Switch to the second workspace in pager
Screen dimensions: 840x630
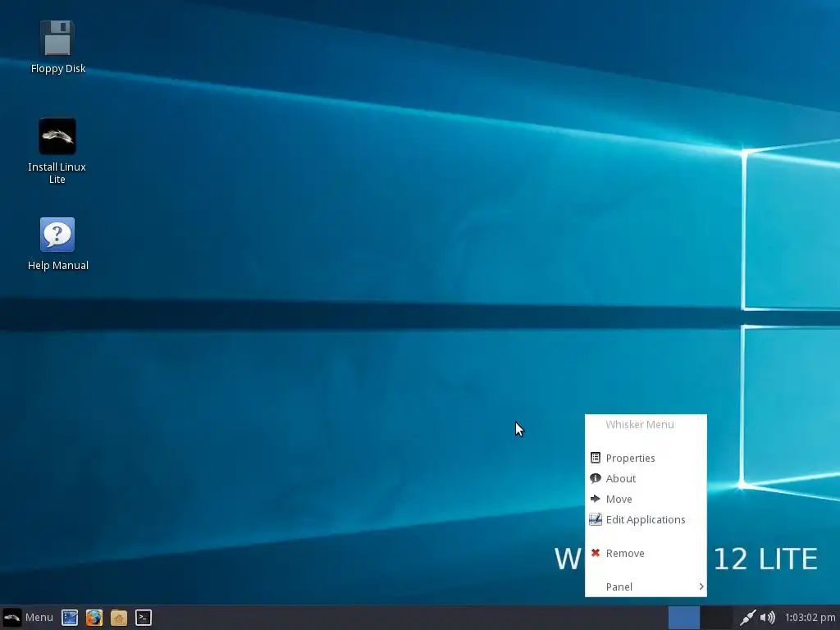point(716,618)
